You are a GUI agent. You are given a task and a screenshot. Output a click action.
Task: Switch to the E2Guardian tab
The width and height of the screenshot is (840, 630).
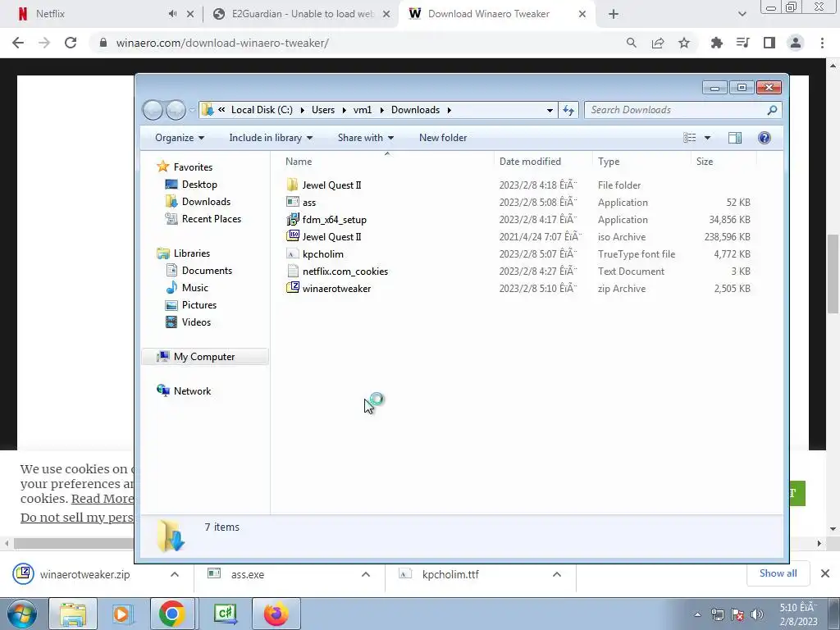click(303, 14)
